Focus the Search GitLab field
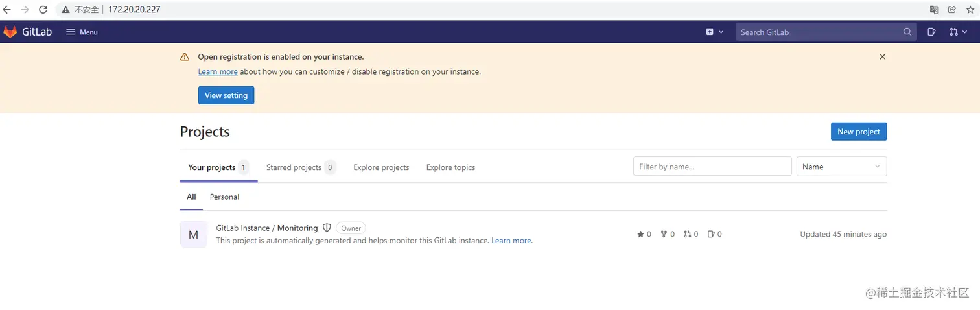 pos(826,32)
